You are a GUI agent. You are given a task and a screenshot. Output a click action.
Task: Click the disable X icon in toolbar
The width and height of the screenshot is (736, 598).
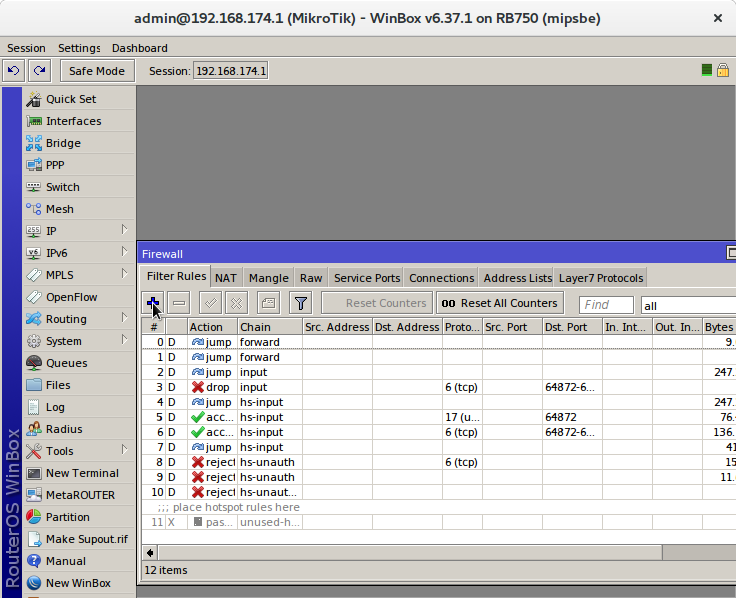[x=237, y=303]
